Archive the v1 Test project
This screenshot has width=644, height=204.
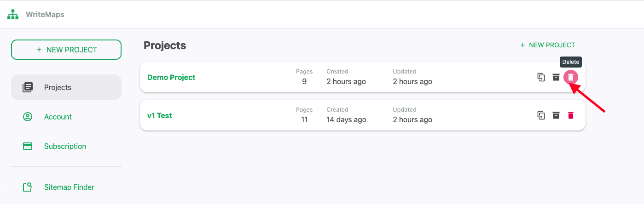(x=556, y=115)
